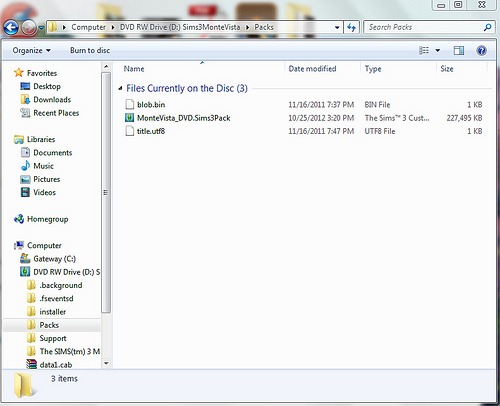Refresh the folder view
This screenshot has width=500, height=406.
tap(351, 27)
